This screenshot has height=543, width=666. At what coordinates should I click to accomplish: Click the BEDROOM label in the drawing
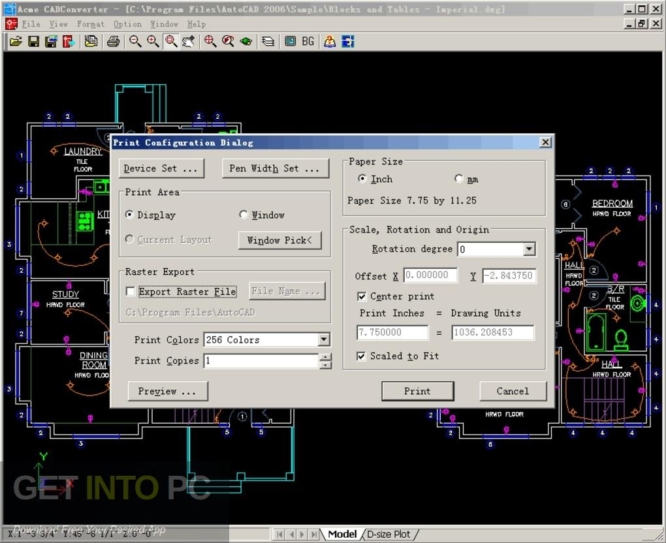(x=612, y=204)
